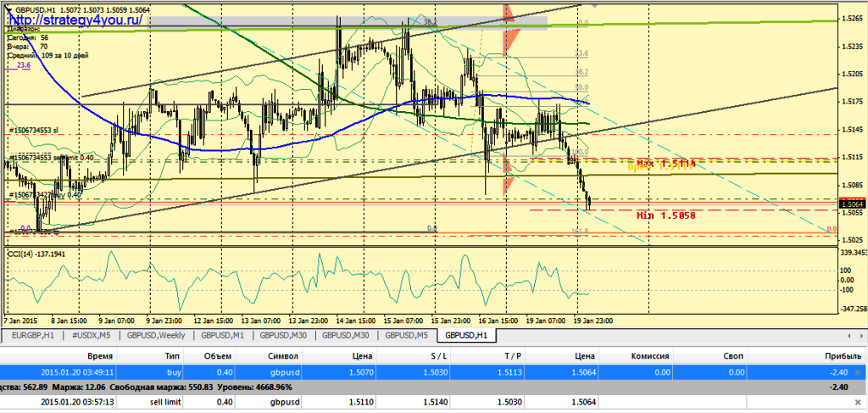
Task: Click the Fibonacci 50.0 level label
Action: [581, 87]
